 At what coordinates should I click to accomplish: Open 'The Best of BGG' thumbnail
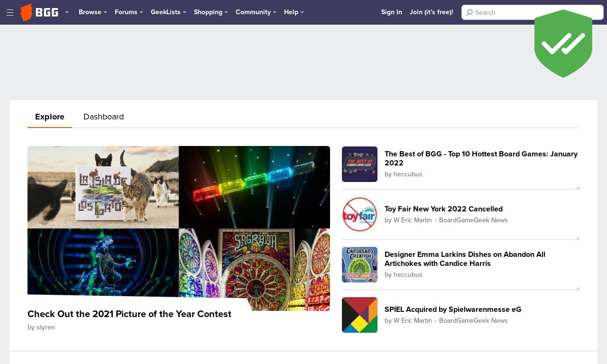[359, 164]
